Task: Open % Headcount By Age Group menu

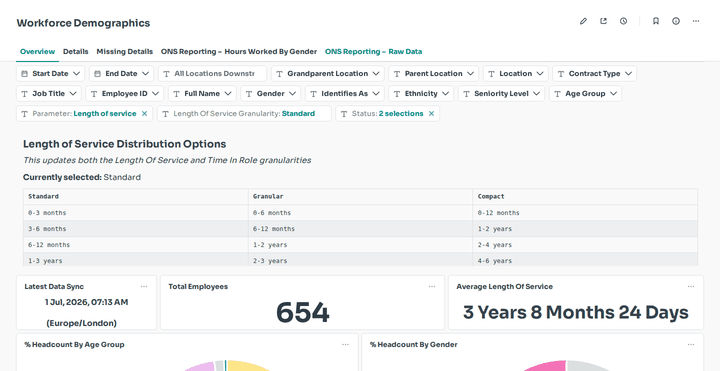Action: pyautogui.click(x=345, y=344)
